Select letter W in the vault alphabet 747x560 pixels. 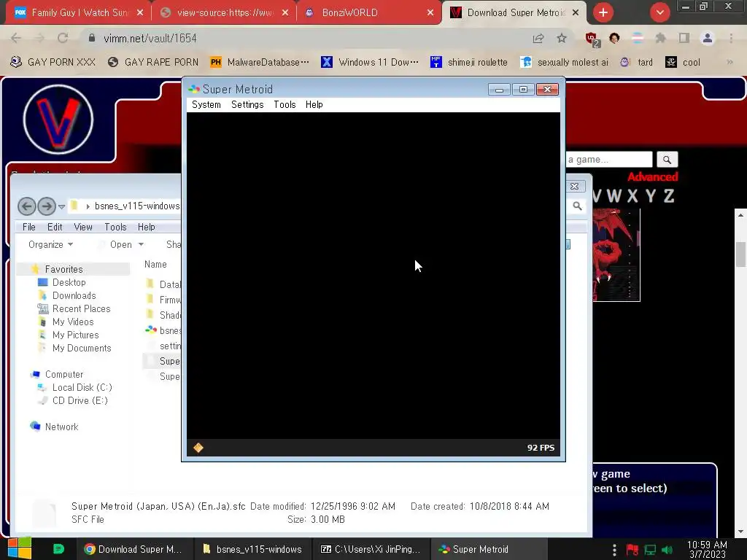point(614,195)
